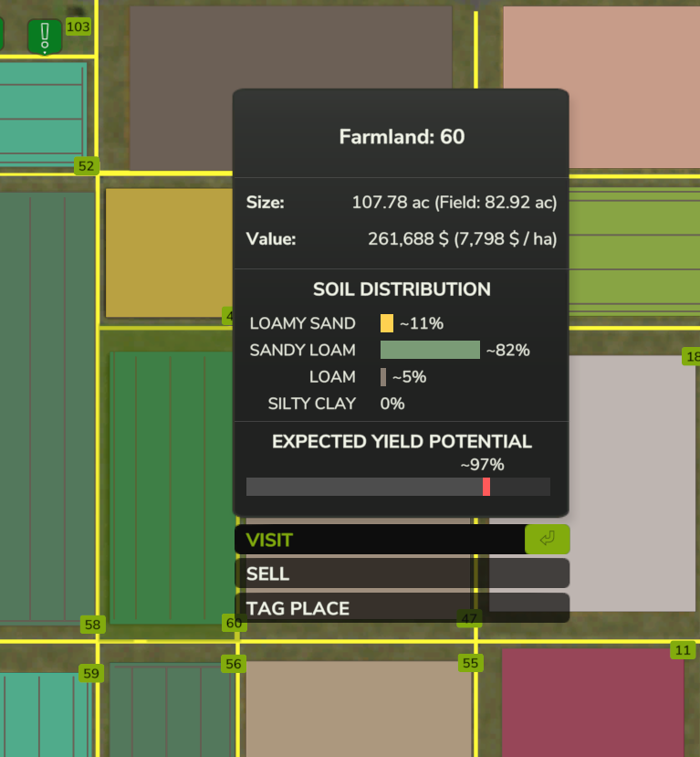Click the yellow-ochre field on the map
This screenshot has width=700, height=757.
(169, 253)
